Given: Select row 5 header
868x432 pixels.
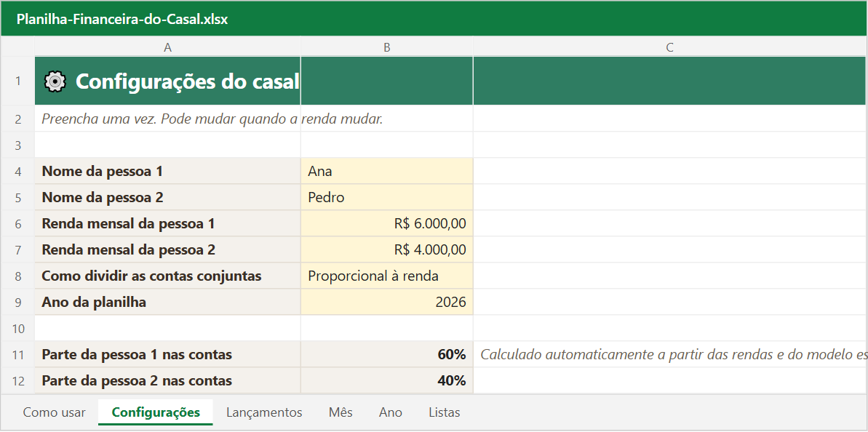Looking at the screenshot, I should point(17,198).
